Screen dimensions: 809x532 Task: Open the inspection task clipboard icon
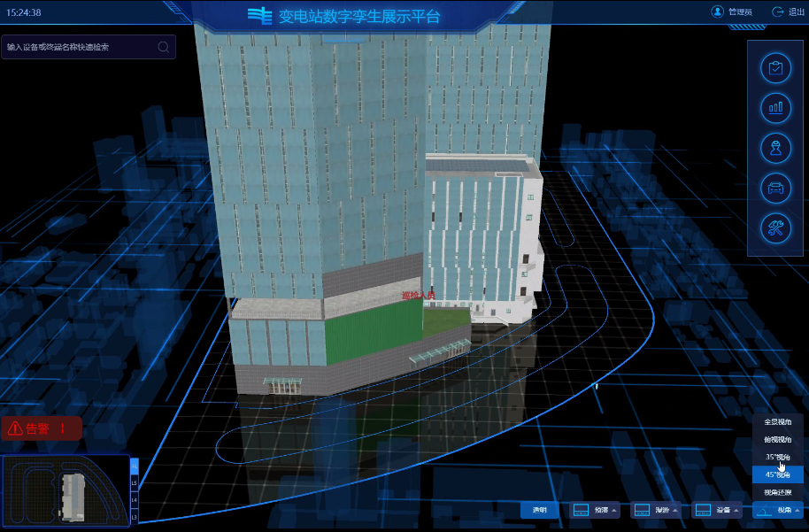coord(774,67)
